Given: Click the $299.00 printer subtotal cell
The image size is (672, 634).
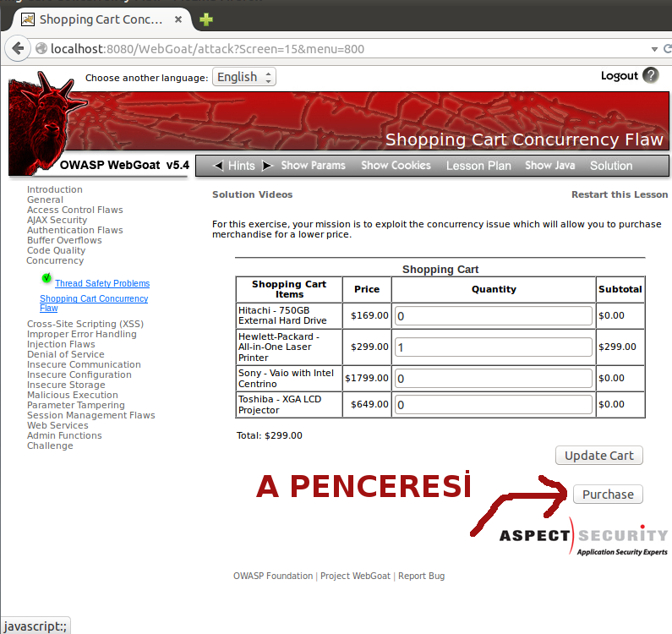Looking at the screenshot, I should (620, 347).
